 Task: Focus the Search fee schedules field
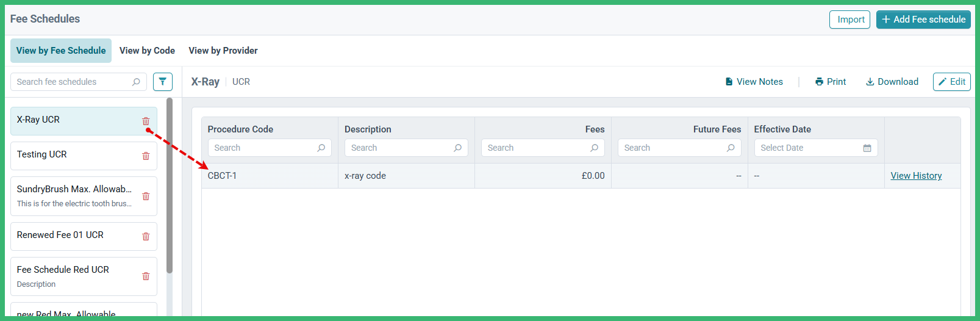(x=79, y=82)
